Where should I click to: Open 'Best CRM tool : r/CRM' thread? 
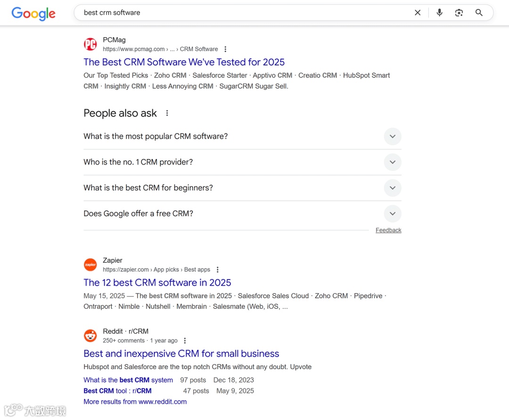(117, 391)
